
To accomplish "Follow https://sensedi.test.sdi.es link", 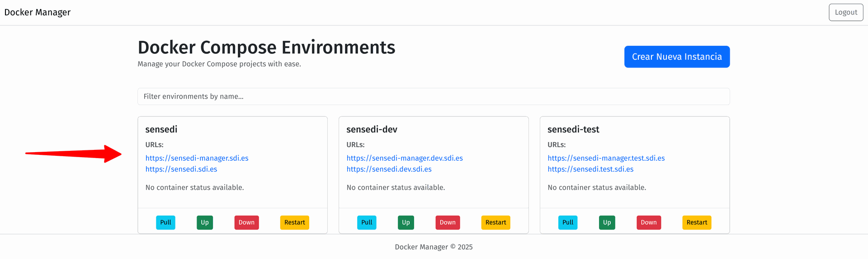I will [590, 169].
